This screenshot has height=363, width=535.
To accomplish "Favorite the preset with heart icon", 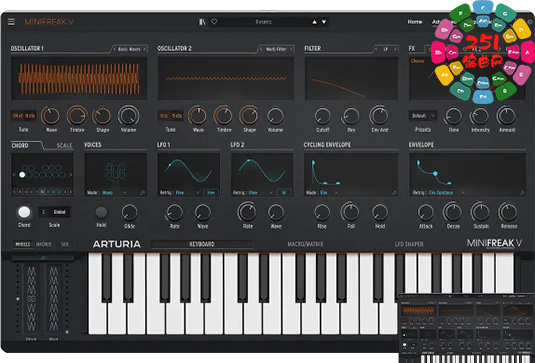I will click(x=214, y=22).
